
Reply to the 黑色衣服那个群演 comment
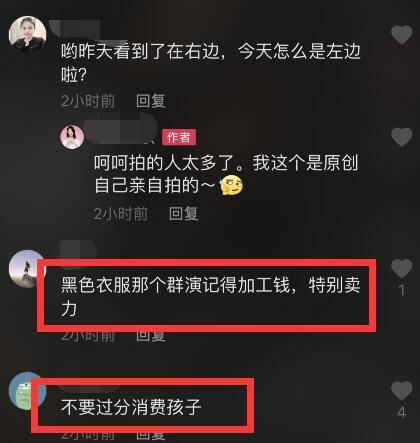tap(151, 336)
